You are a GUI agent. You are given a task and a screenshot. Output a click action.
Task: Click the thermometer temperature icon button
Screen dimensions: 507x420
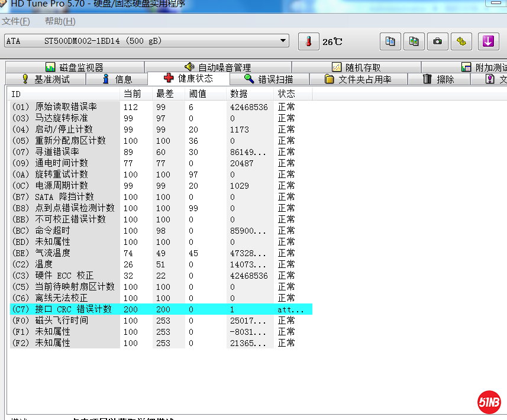coord(308,41)
